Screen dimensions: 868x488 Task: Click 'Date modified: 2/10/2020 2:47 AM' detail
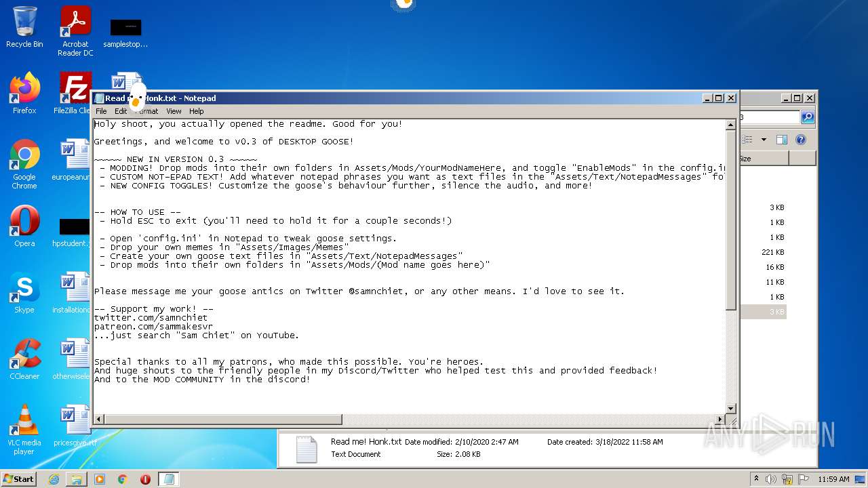[x=462, y=442]
